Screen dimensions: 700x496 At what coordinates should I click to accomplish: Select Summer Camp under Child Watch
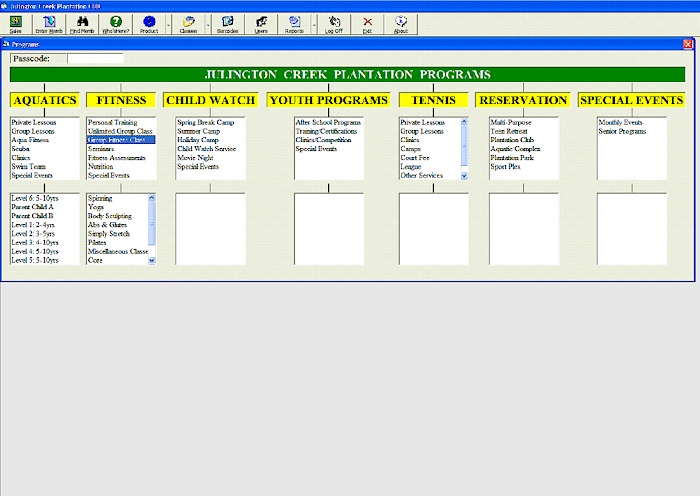(199, 131)
